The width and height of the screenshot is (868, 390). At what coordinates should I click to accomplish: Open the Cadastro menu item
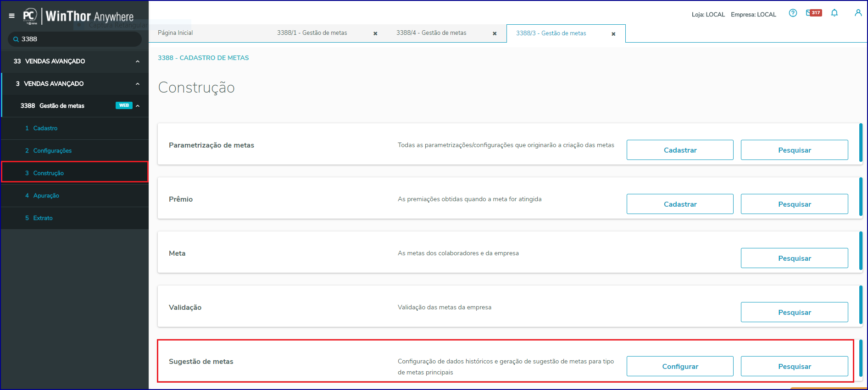[x=75, y=128]
